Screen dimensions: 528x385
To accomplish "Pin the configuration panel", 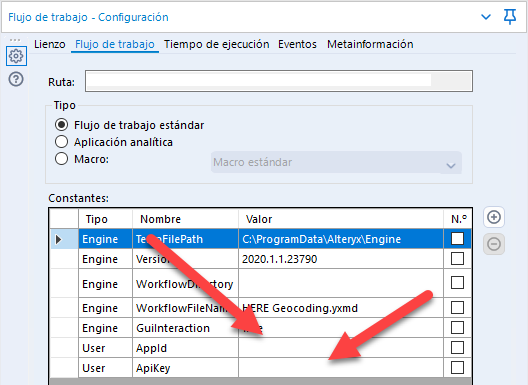I will 510,17.
